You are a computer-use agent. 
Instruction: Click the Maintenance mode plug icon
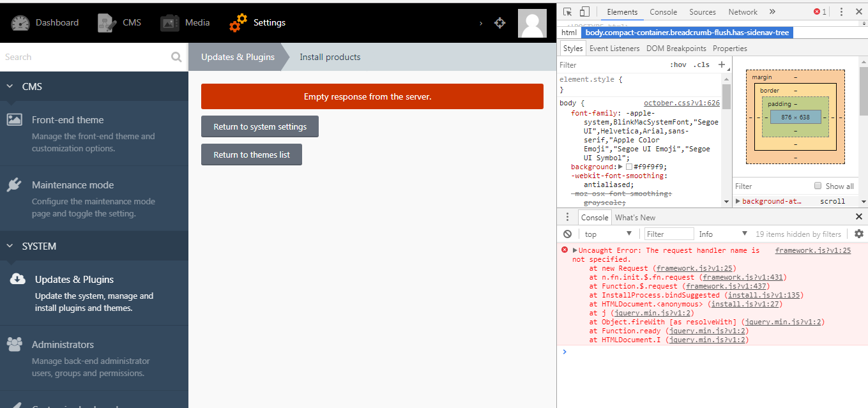[14, 185]
